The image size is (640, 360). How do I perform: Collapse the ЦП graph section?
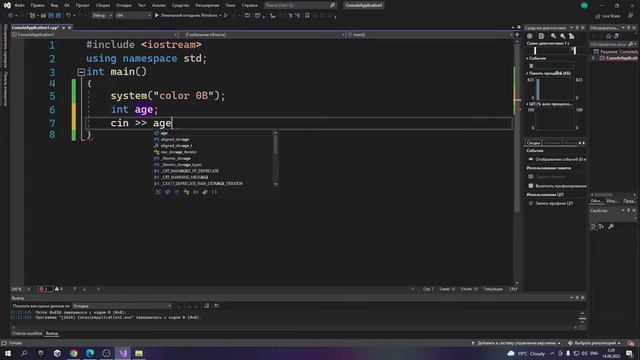527,104
